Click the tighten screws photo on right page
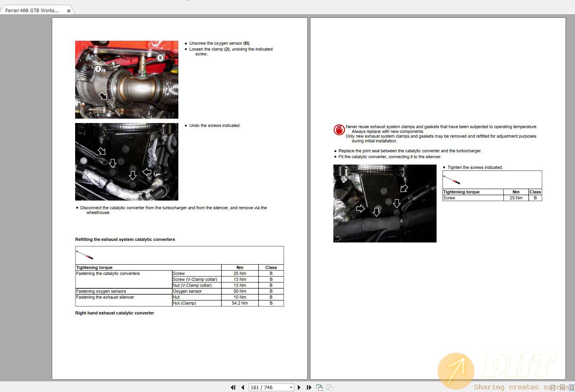 coord(385,203)
